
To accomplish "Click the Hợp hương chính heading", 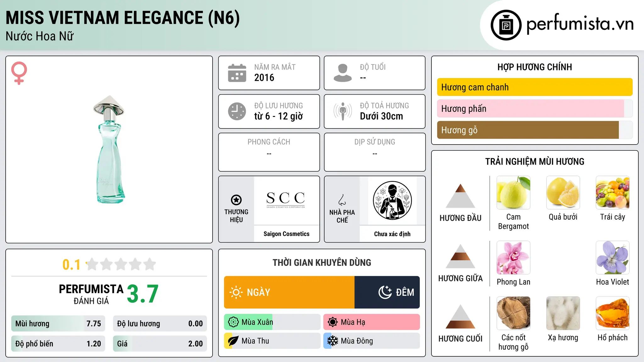I will click(x=535, y=67).
